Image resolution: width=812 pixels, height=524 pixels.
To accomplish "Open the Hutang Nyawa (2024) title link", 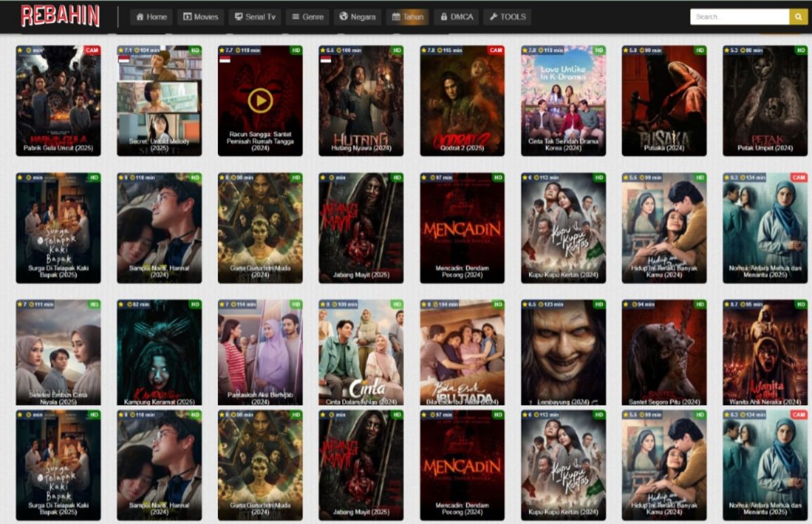I will [361, 148].
